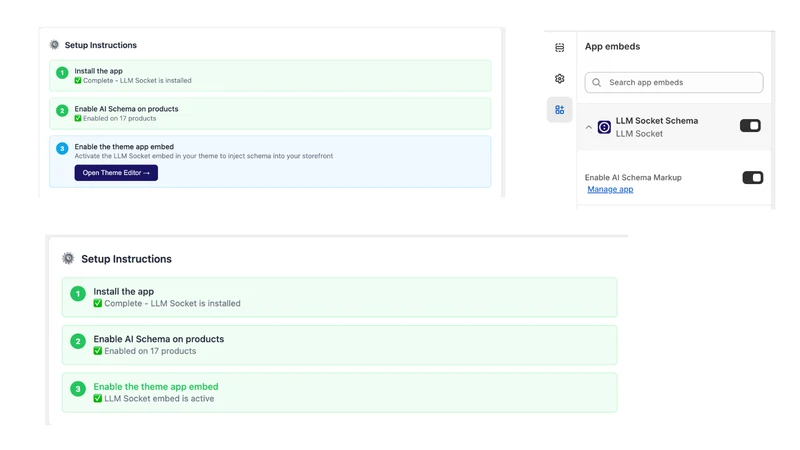Click 'Install the app' heading in top panel
Viewport: 800px width, 450px height.
click(x=98, y=71)
